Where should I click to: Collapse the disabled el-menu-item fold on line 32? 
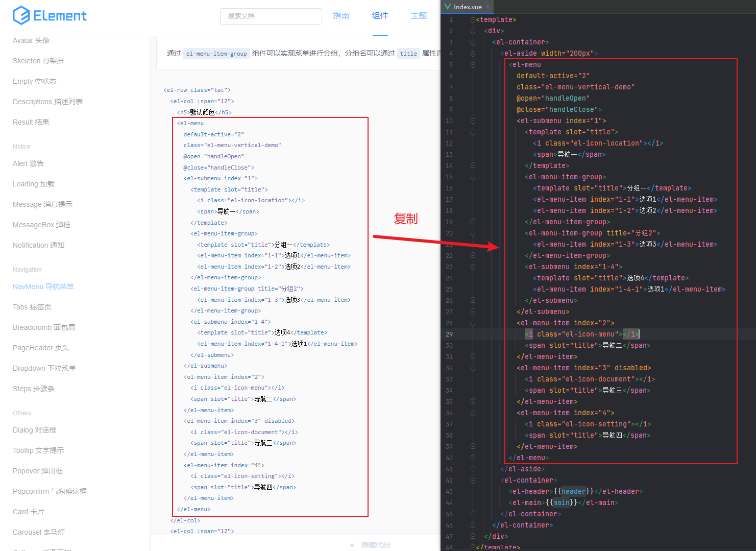click(x=473, y=368)
